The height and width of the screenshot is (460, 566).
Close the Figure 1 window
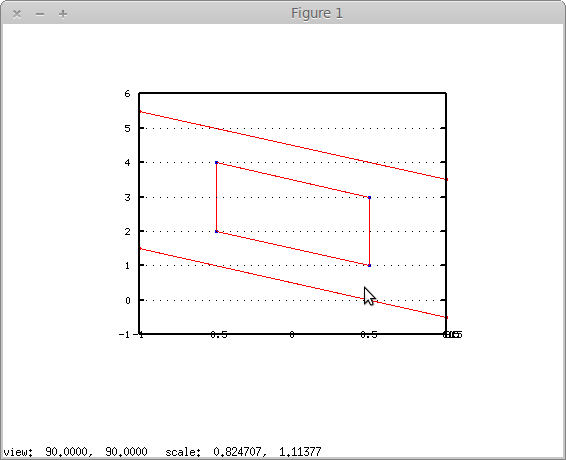[x=17, y=14]
